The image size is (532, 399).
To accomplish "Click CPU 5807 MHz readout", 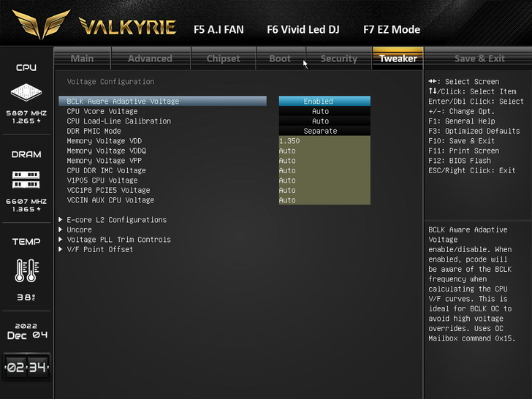I will pyautogui.click(x=26, y=113).
